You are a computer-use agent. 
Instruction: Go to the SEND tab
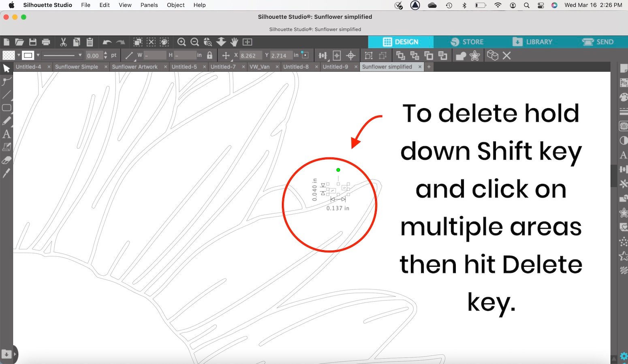pyautogui.click(x=598, y=42)
